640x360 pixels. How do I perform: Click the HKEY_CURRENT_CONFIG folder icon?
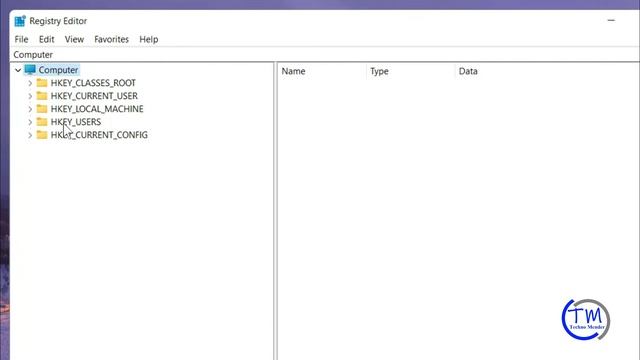click(x=42, y=135)
